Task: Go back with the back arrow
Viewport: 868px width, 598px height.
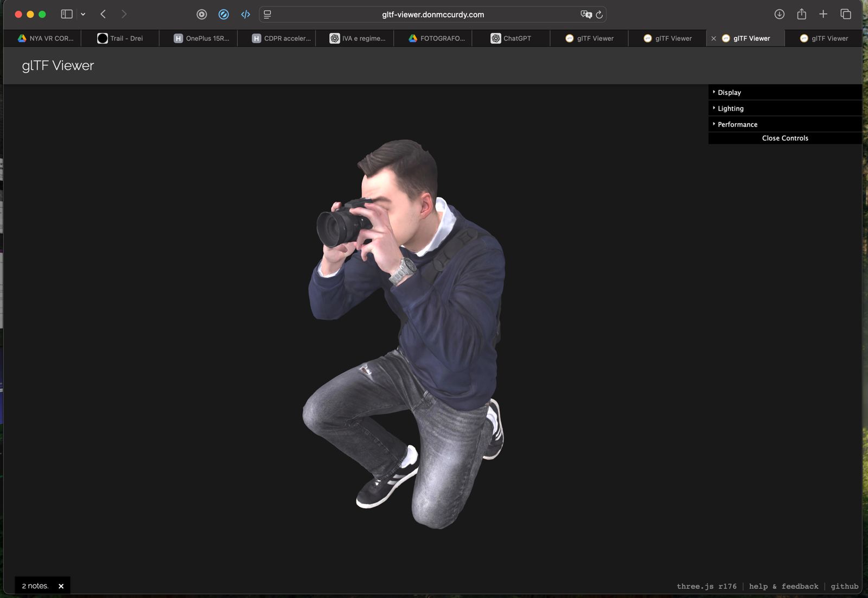Action: (103, 14)
